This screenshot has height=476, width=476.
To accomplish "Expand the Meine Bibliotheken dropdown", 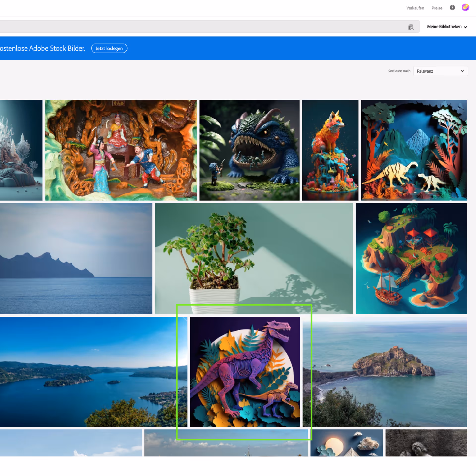I will click(x=447, y=27).
